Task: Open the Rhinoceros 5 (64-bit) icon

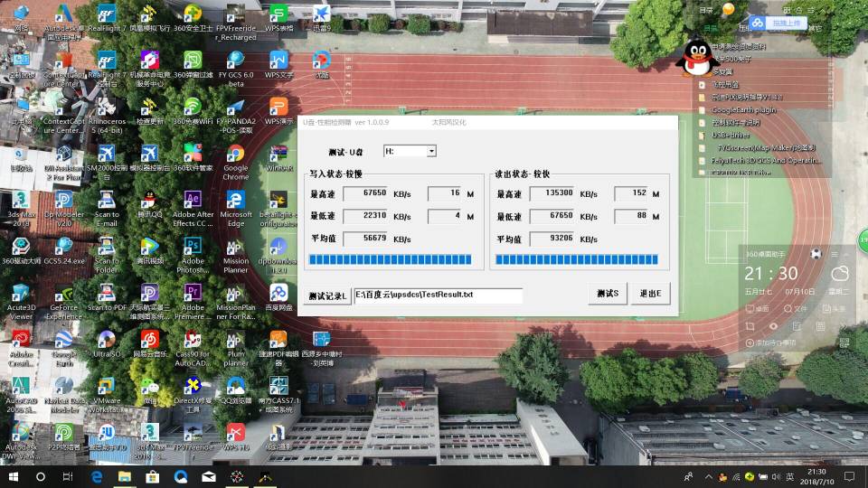Action: [107, 116]
